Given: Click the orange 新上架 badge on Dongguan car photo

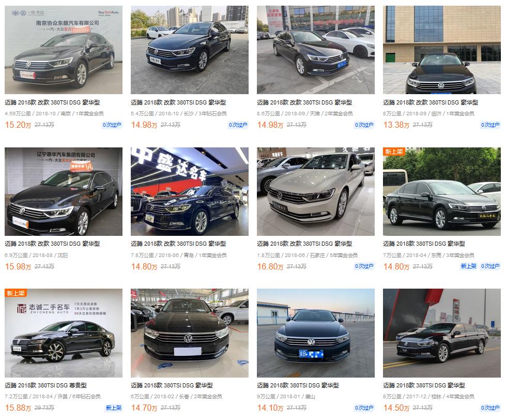Looking at the screenshot, I should (394, 152).
